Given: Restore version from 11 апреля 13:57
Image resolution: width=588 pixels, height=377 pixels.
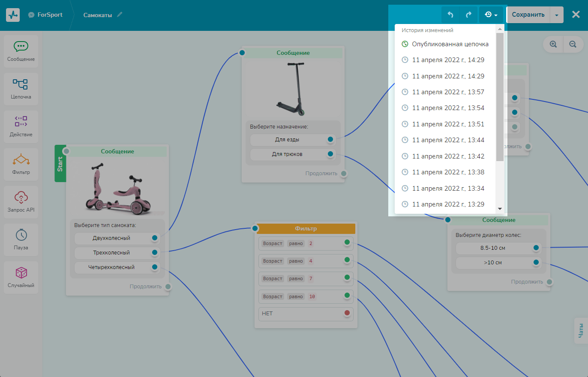Looking at the screenshot, I should pos(448,92).
